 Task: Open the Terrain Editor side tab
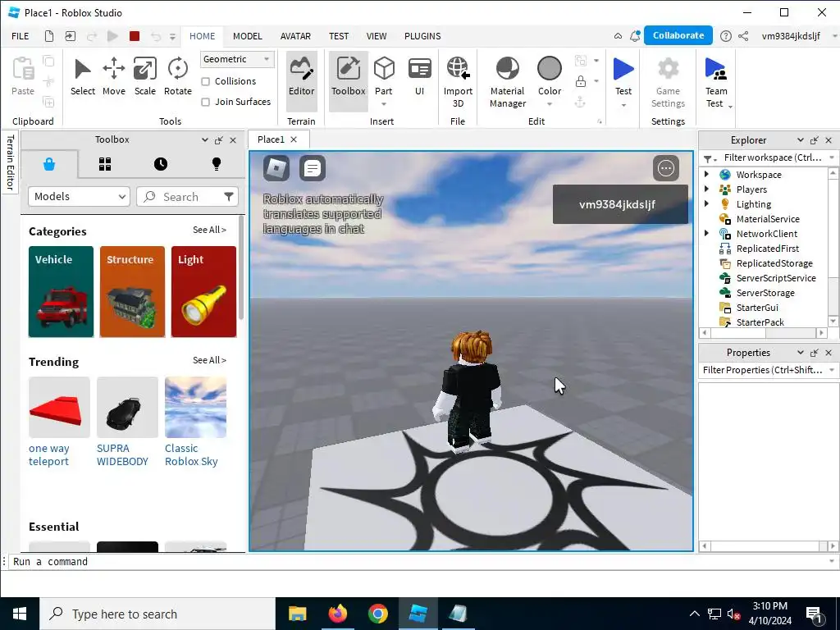[x=10, y=162]
